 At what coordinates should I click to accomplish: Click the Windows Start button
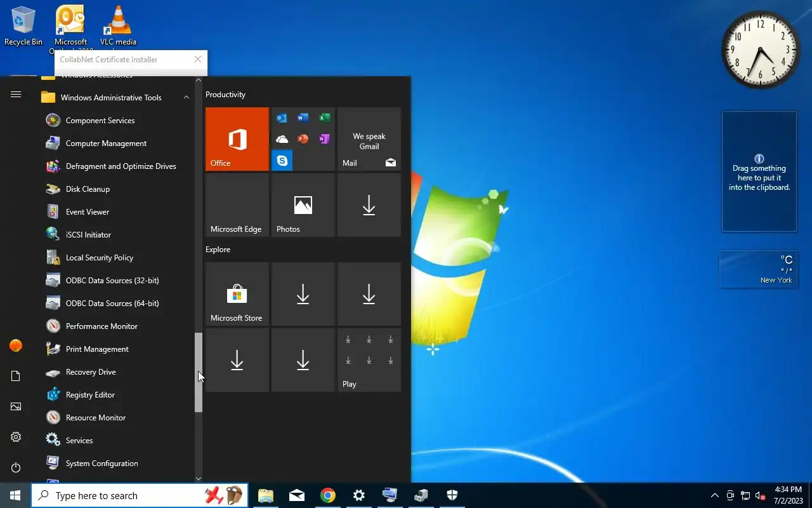(x=15, y=495)
